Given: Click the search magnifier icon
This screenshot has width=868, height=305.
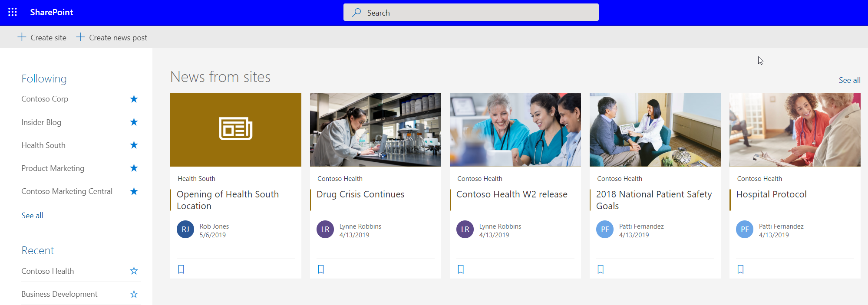Looking at the screenshot, I should tap(356, 13).
